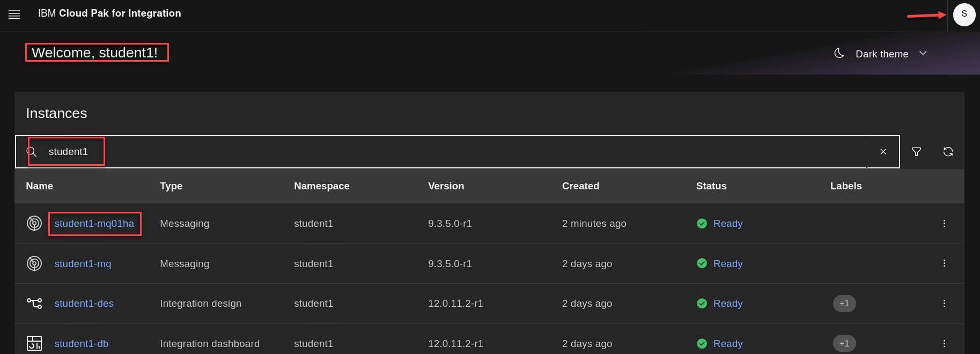Open the student1-mq01ha instance link
980x354 pixels.
[x=94, y=224]
